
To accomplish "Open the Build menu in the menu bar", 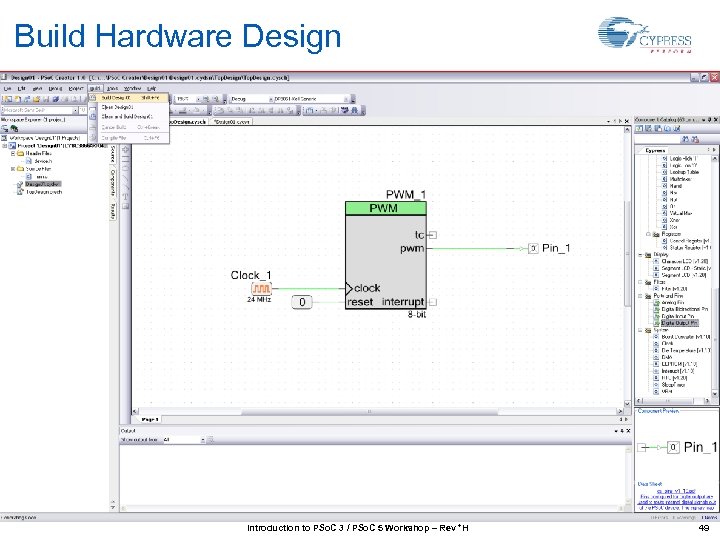I will (95, 88).
